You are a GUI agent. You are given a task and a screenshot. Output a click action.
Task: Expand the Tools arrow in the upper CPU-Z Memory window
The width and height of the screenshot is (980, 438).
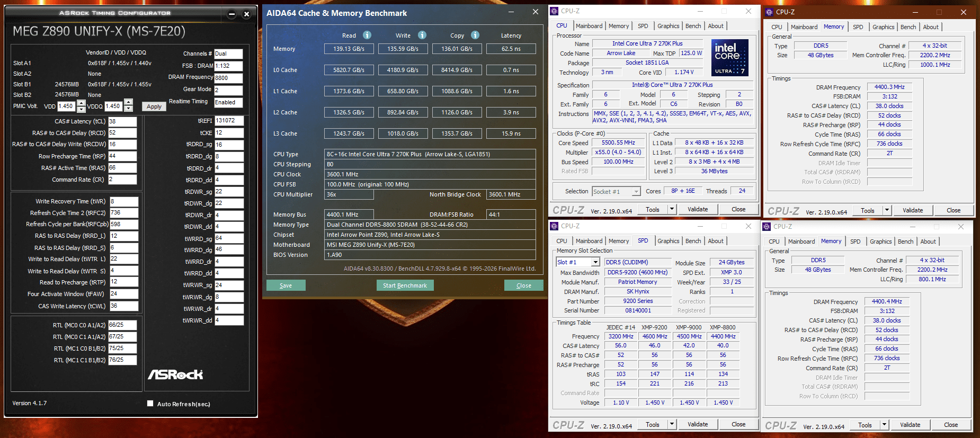click(x=887, y=210)
